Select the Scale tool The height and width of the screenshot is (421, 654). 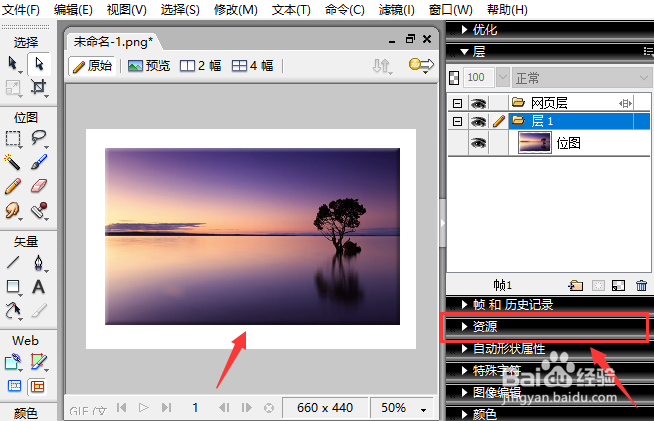[13, 88]
